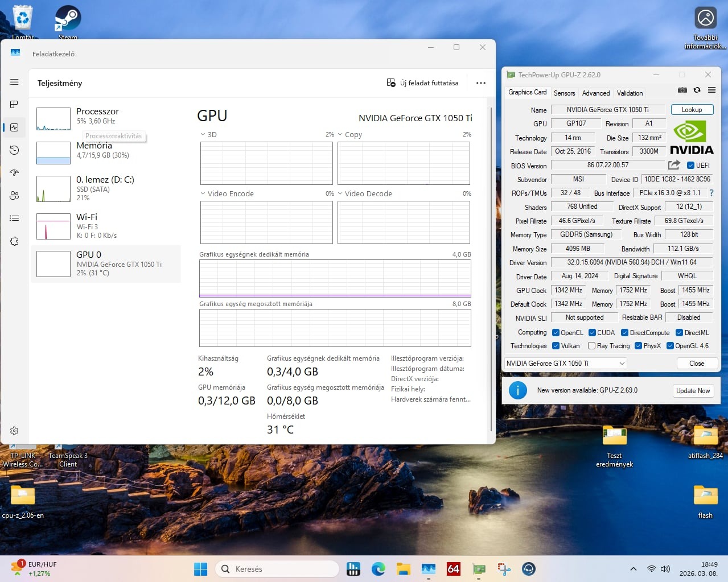This screenshot has height=582, width=728.
Task: Toggle the PhysX checkbox
Action: pos(638,346)
